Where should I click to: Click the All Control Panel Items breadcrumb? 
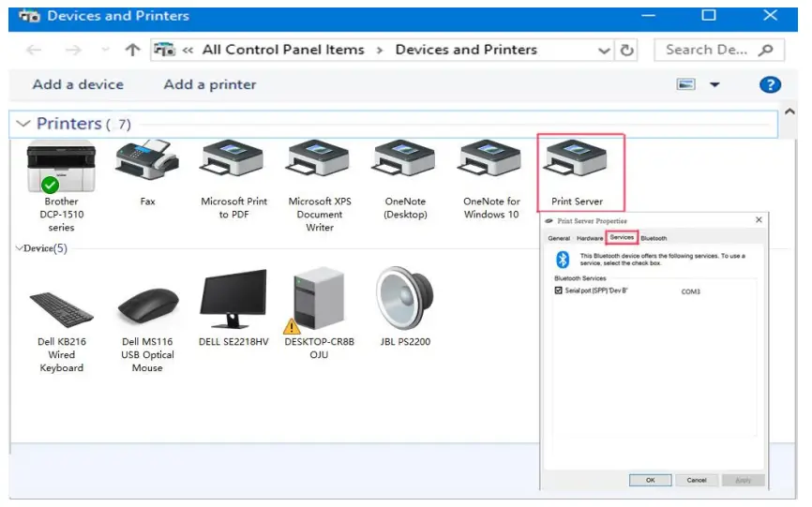(283, 50)
